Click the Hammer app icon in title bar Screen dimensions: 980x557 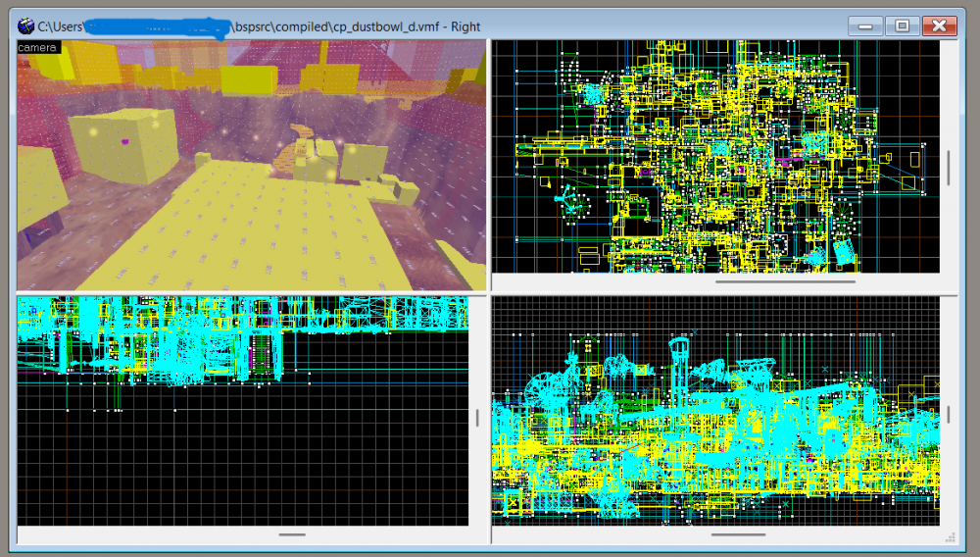[x=25, y=26]
